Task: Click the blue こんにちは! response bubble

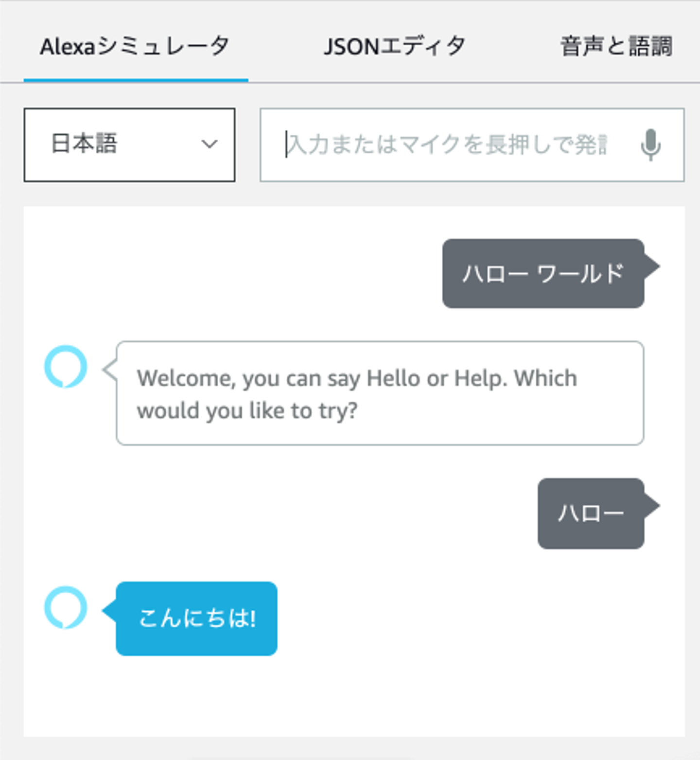Action: (x=196, y=619)
